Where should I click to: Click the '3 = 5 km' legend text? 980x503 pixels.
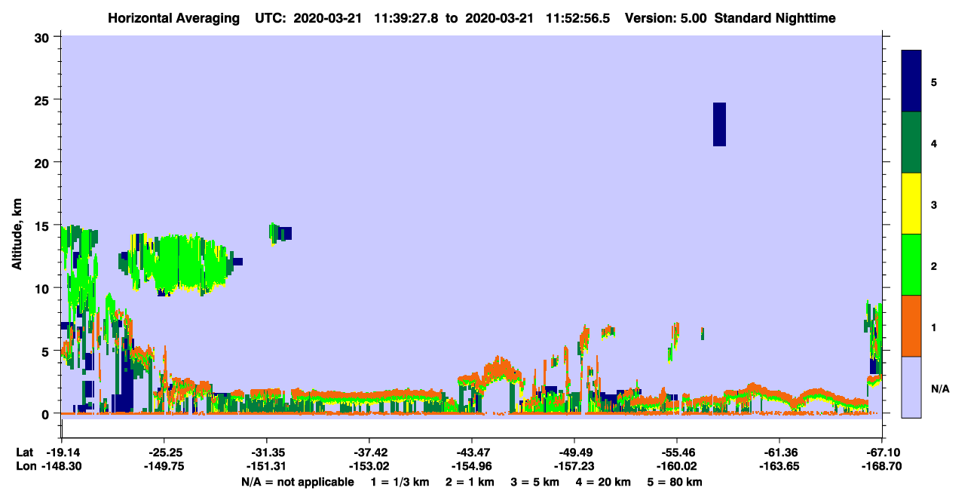pyautogui.click(x=536, y=482)
